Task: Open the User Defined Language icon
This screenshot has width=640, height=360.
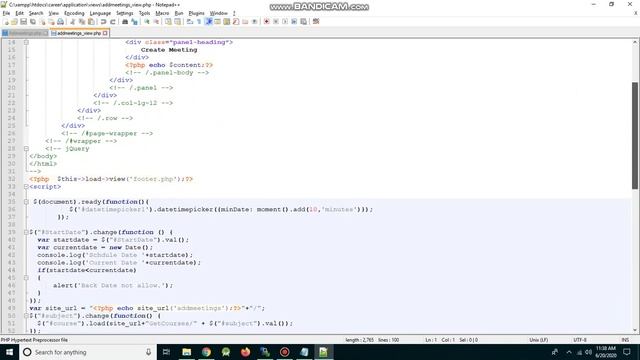Action: [x=218, y=21]
